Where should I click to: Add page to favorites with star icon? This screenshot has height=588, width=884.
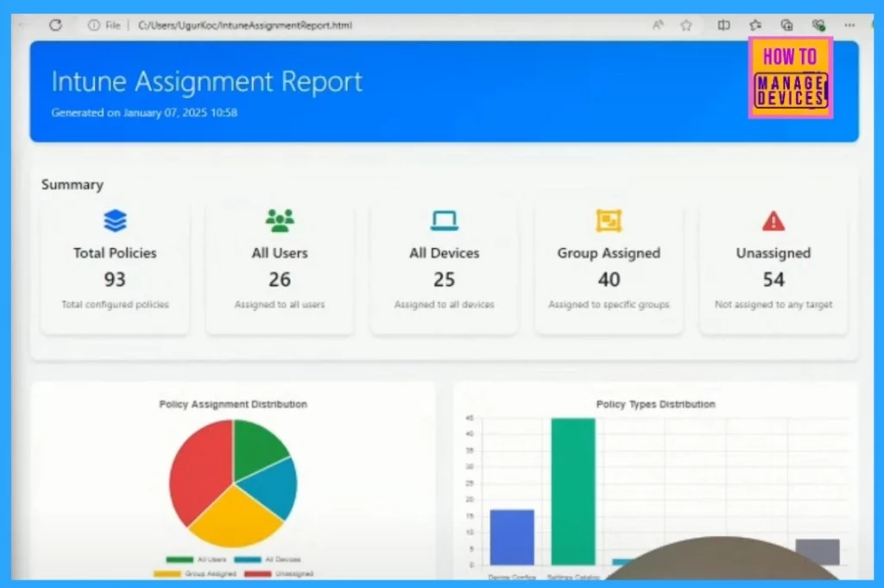click(685, 25)
